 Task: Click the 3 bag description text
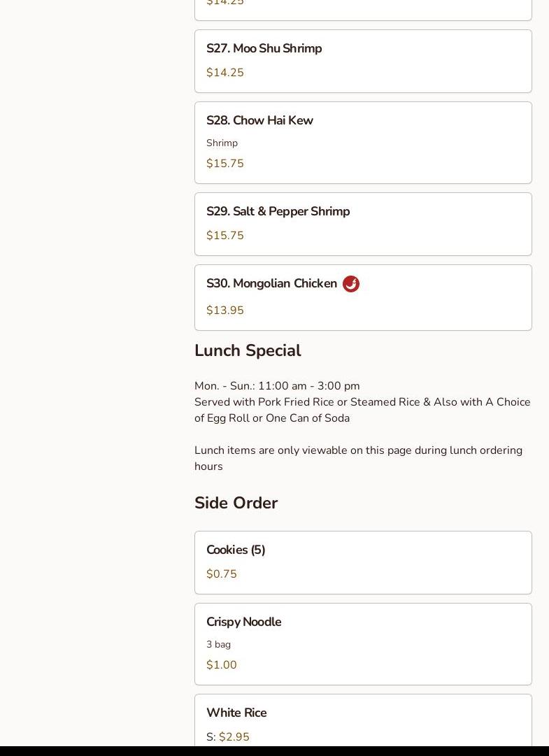[218, 644]
